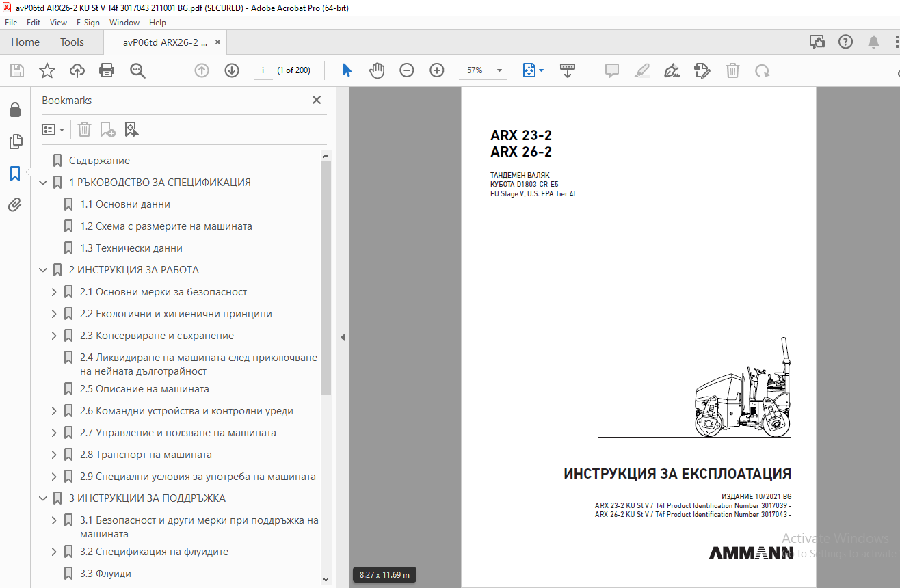Collapse the 3 ИНСТРУКЦИИ ЗА ПОДДРЪЖКА bookmark

pyautogui.click(x=43, y=498)
